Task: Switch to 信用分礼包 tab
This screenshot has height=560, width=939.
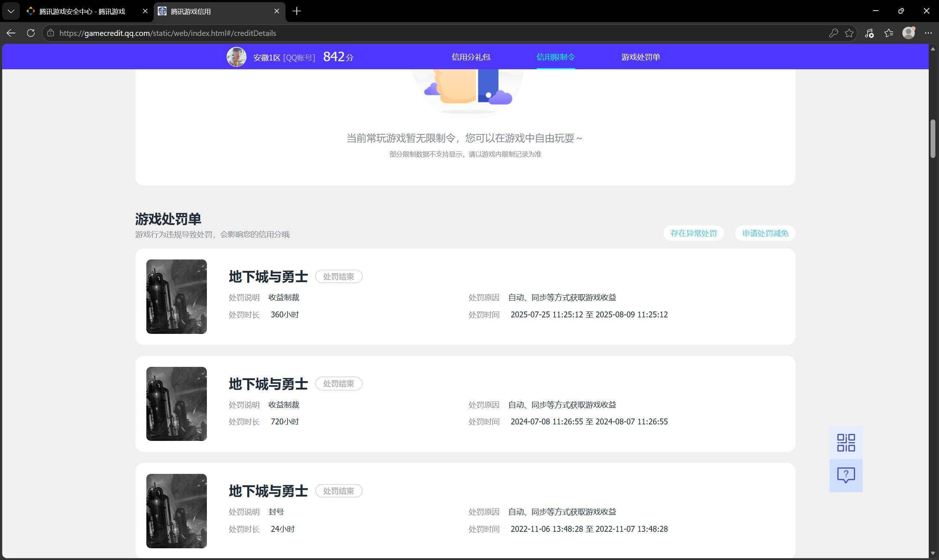Action: click(x=471, y=57)
